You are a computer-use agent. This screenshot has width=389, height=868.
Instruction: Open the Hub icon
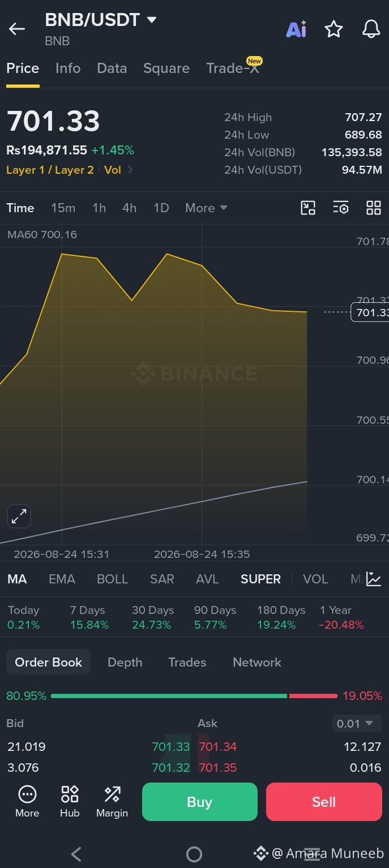point(70,801)
